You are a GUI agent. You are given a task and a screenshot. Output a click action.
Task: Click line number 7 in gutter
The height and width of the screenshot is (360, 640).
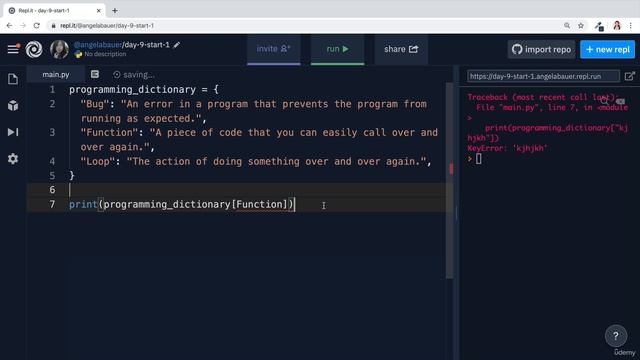(x=52, y=204)
